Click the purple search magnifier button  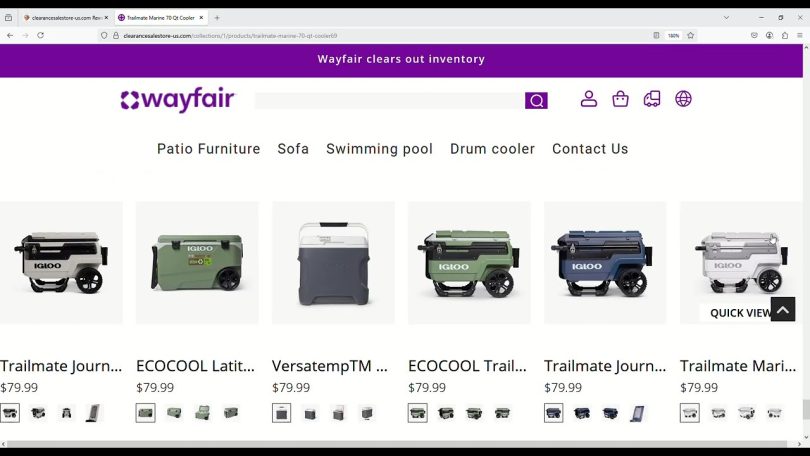[536, 100]
